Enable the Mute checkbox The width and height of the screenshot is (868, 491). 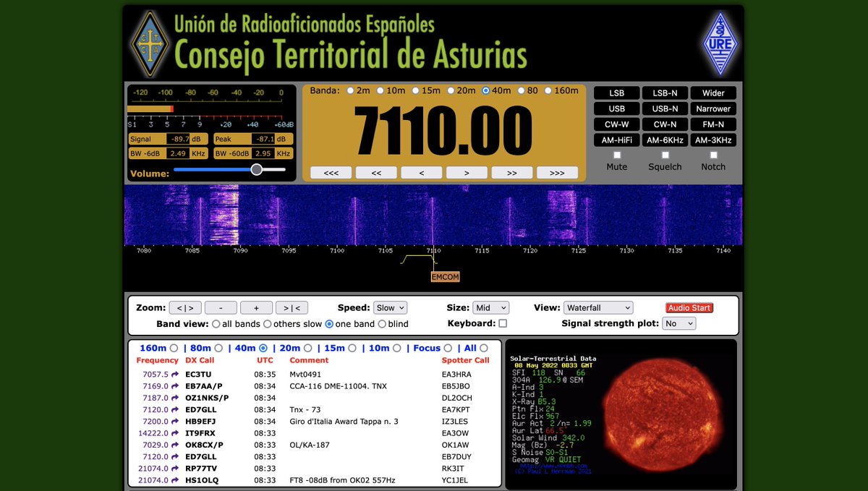[617, 155]
